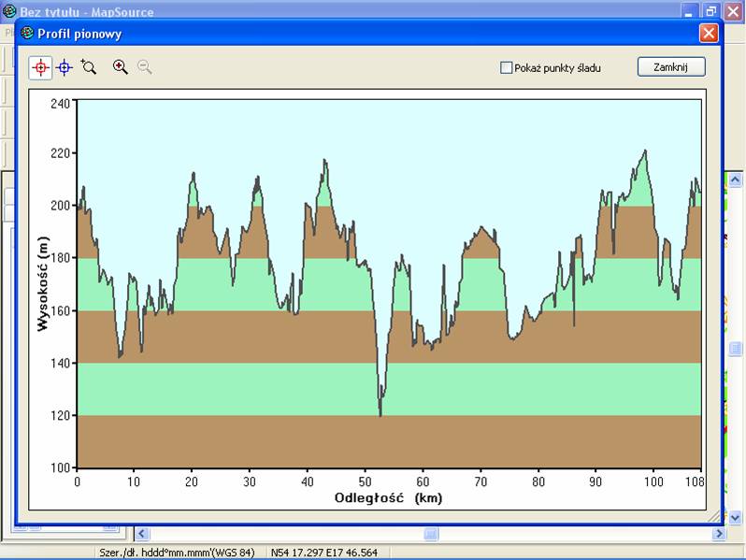Click the horizontal scrollbar thumb
This screenshot has width=746, height=560.
pyautogui.click(x=431, y=534)
